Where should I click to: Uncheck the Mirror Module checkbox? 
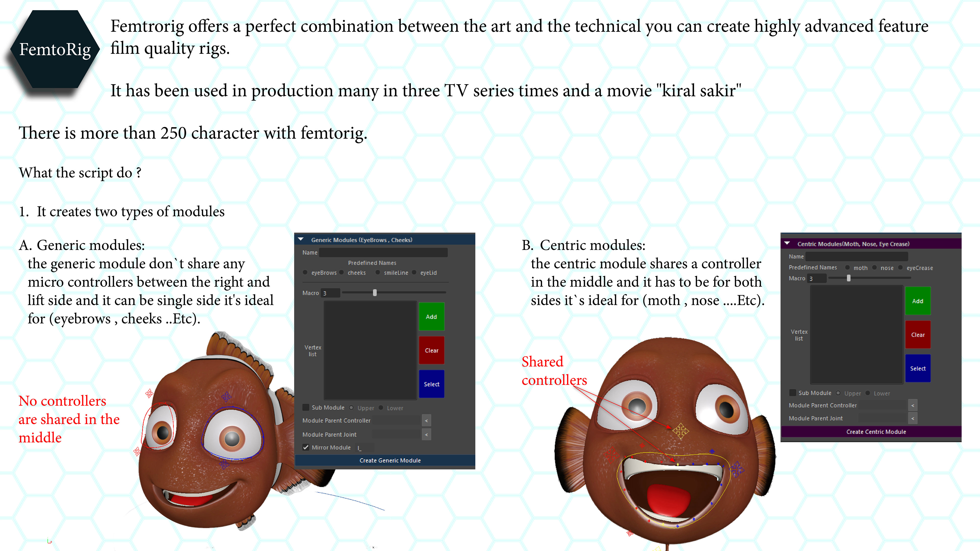tap(306, 447)
